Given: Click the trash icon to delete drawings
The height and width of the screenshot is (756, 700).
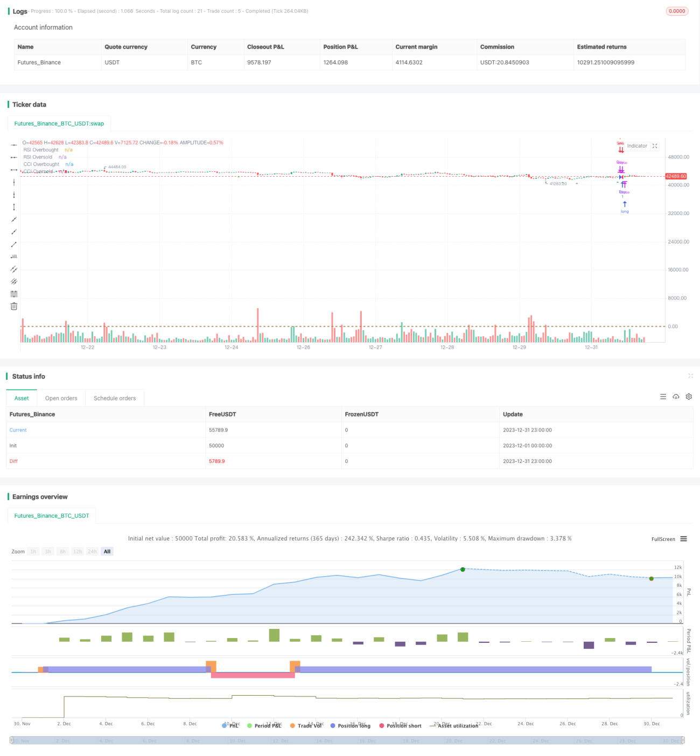Looking at the screenshot, I should coord(14,306).
